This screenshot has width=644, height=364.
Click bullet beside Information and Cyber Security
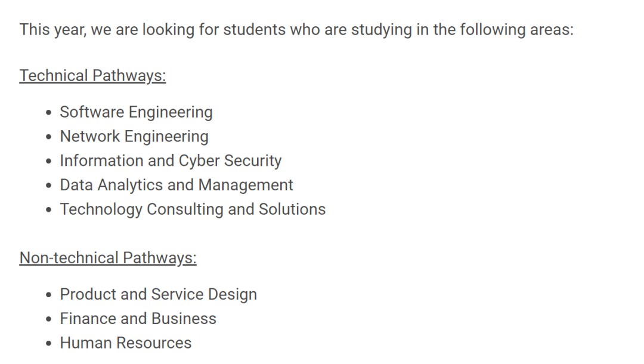49,161
